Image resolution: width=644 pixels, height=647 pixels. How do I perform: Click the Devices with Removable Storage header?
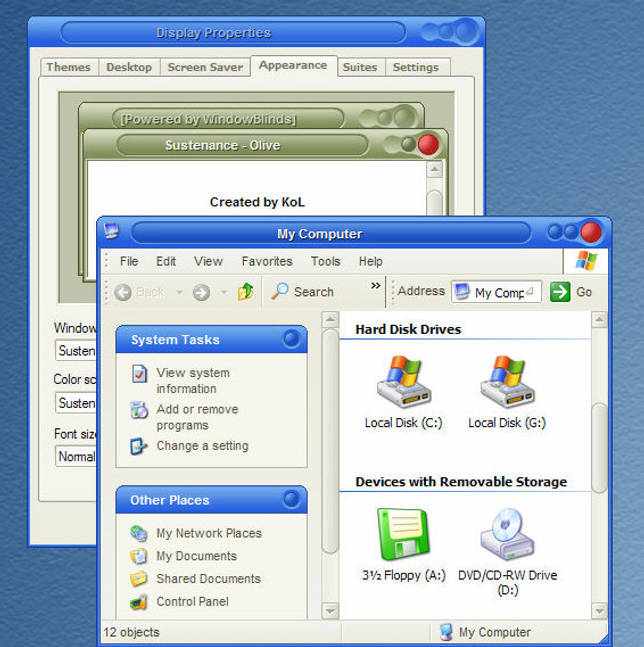tap(461, 482)
